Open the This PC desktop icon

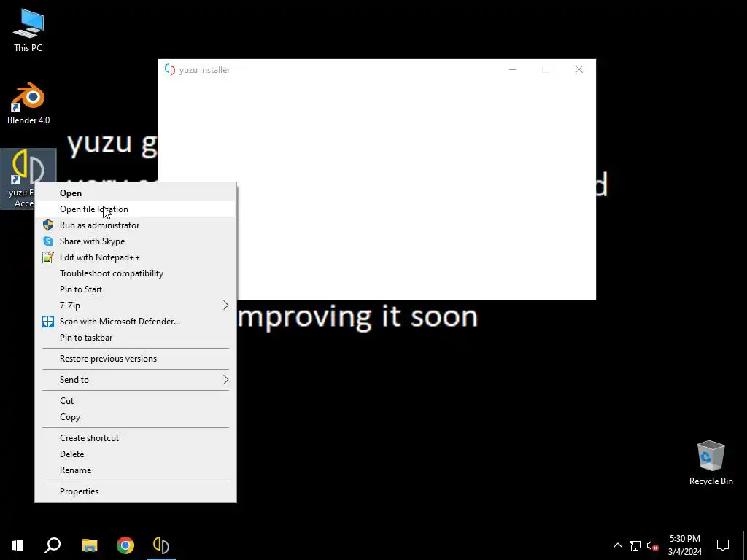pos(28,30)
